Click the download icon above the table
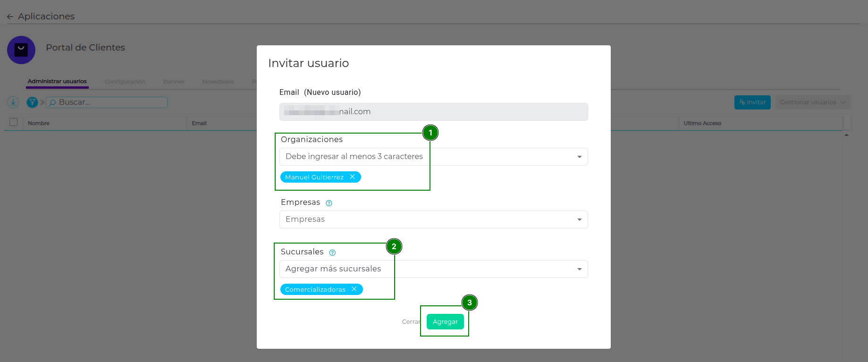This screenshot has width=868, height=362. pos(13,102)
